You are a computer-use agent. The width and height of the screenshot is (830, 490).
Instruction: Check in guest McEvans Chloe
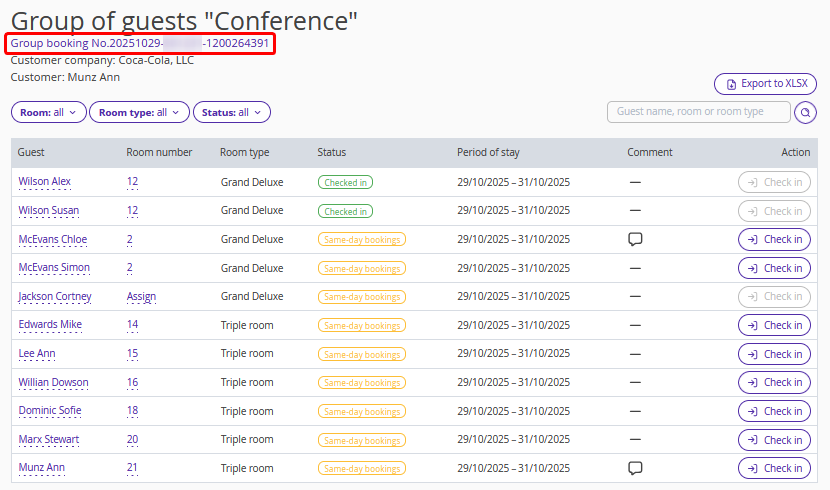pos(774,240)
